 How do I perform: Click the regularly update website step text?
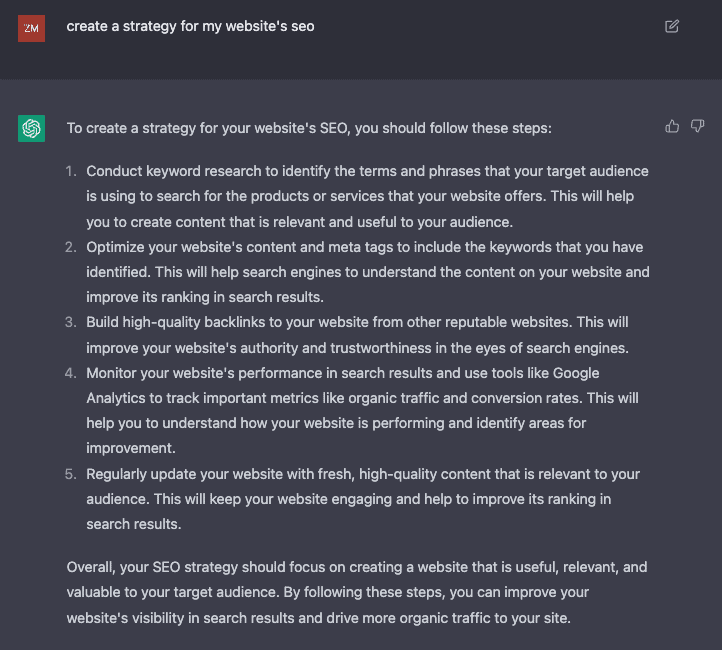(x=362, y=498)
